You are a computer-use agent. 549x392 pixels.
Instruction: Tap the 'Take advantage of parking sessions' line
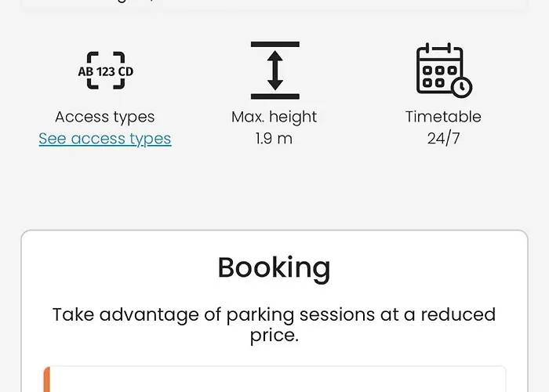274,314
